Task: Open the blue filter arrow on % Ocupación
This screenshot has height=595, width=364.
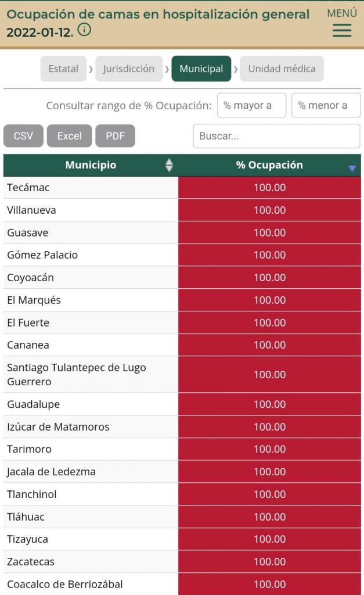Action: tap(351, 168)
